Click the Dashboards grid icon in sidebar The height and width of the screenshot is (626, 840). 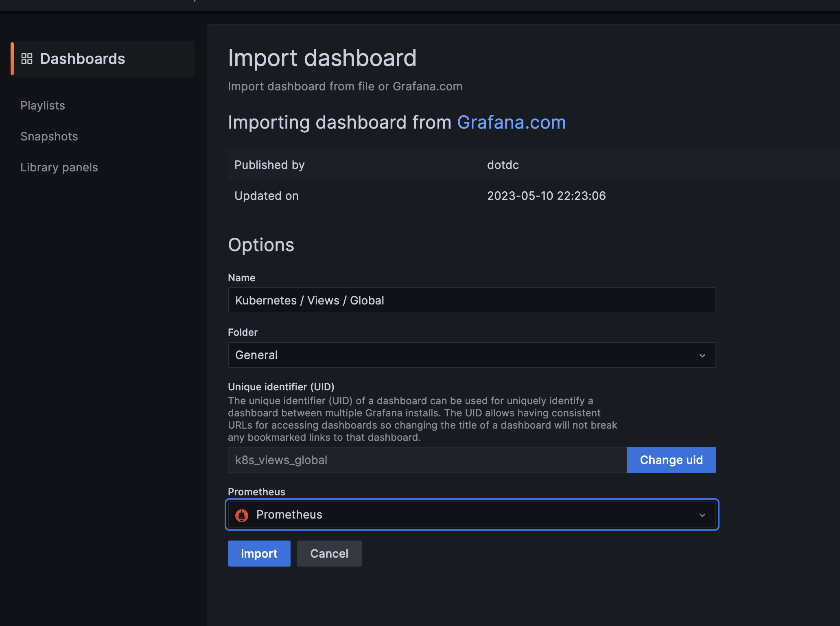pos(27,59)
